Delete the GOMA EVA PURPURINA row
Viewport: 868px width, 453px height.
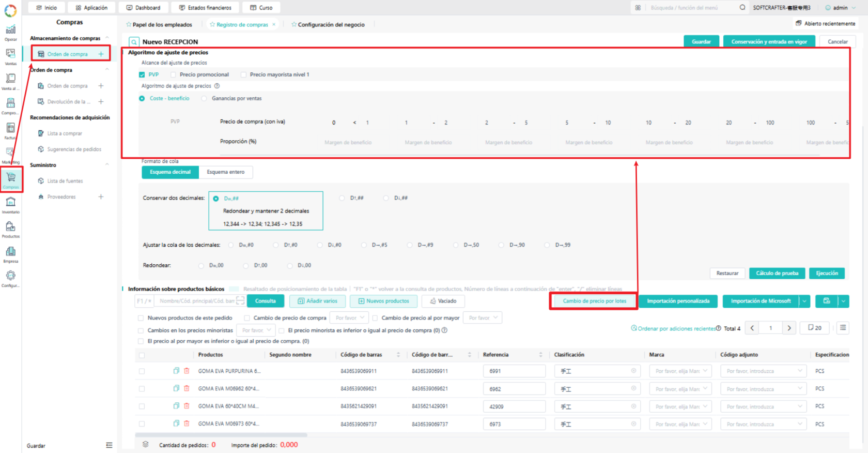pyautogui.click(x=187, y=371)
